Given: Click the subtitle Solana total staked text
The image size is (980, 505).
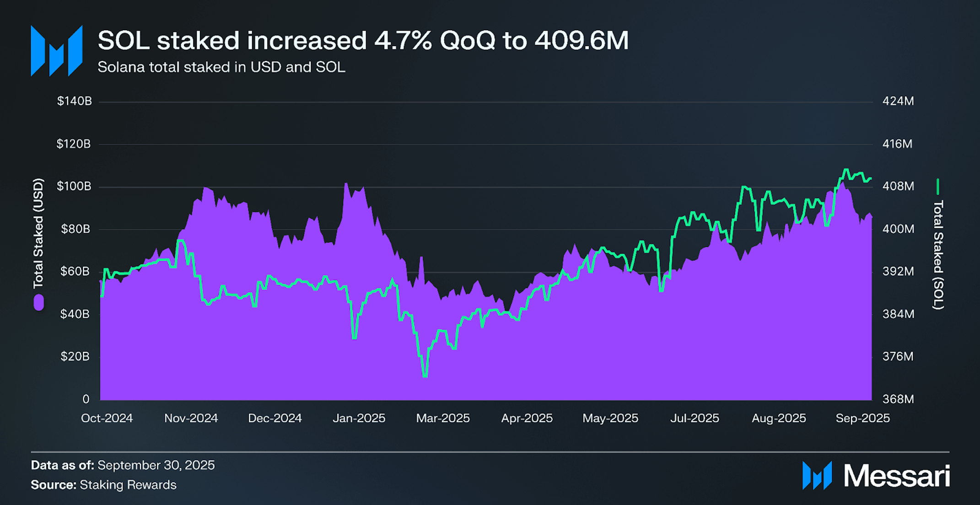Looking at the screenshot, I should [x=221, y=67].
